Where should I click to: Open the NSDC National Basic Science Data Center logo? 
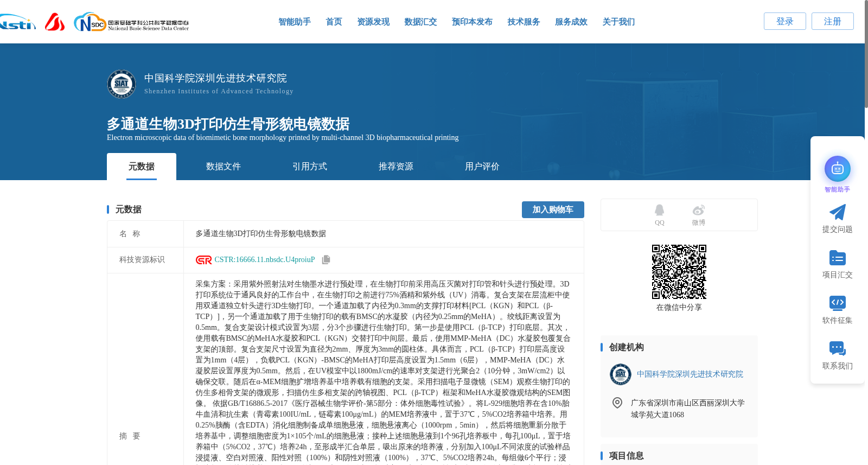[131, 22]
